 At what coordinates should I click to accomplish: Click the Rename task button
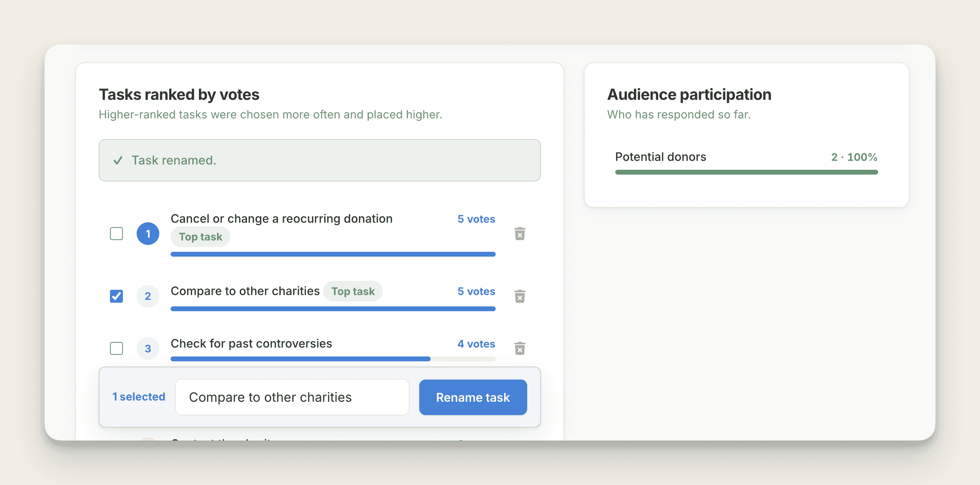pos(473,397)
